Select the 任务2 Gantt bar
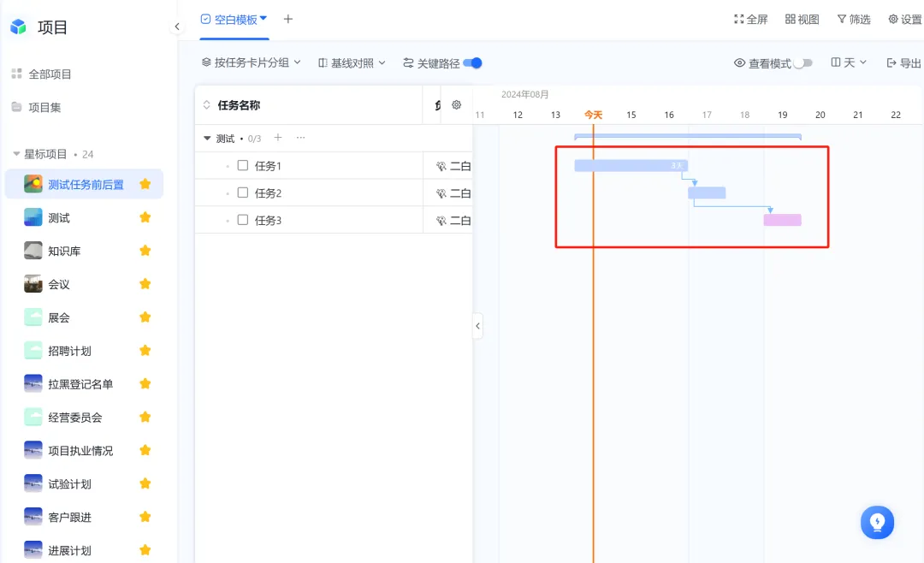The image size is (924, 563). coord(707,193)
